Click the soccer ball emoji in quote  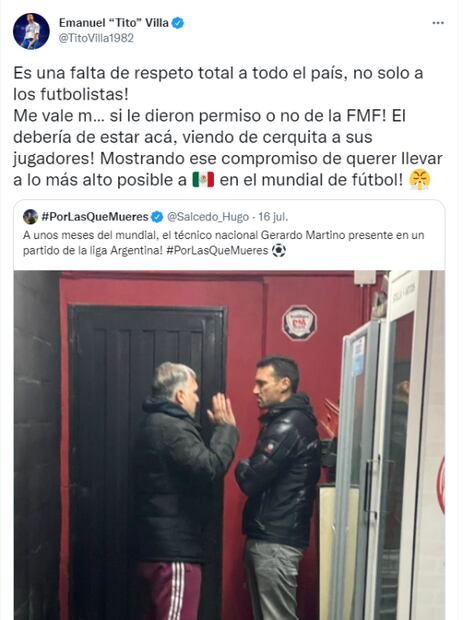(279, 251)
